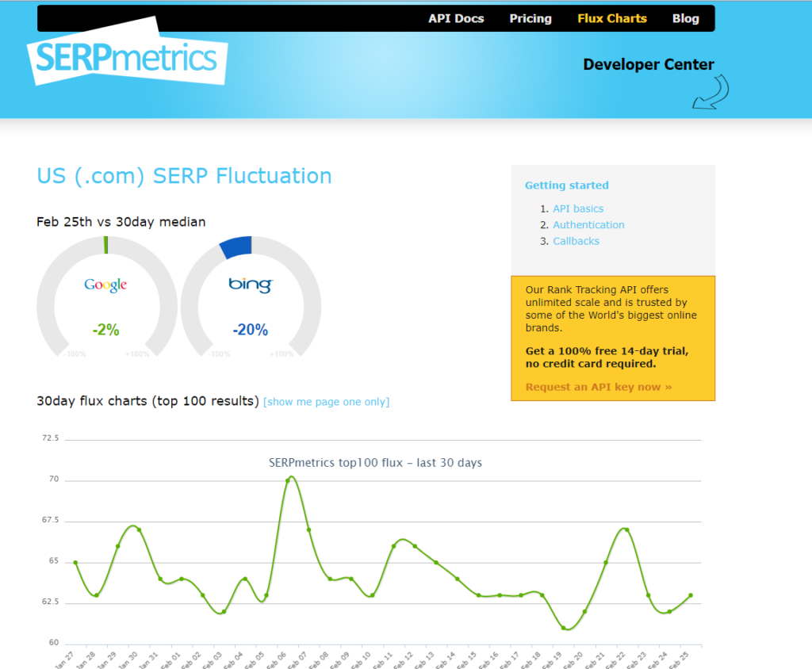Click the free 14-day trial text
Viewport: 812px width, 669px height.
[x=607, y=357]
